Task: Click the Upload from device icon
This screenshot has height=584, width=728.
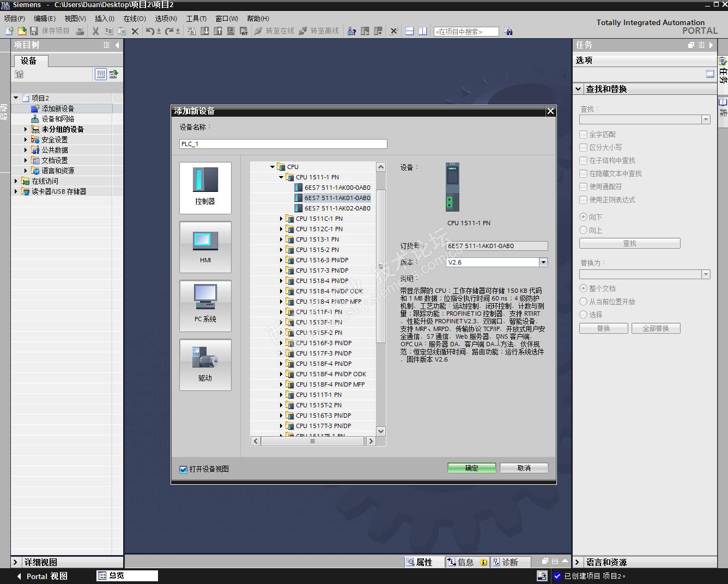Action: (218, 31)
